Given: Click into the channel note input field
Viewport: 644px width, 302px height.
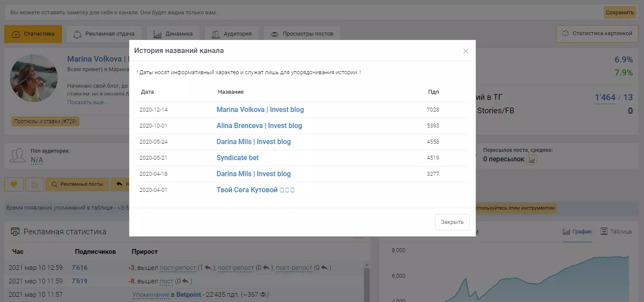Looking at the screenshot, I should pos(303,13).
